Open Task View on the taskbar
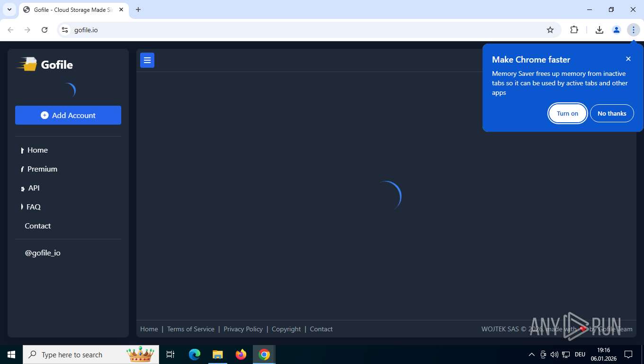Image resolution: width=644 pixels, height=364 pixels. [170, 355]
